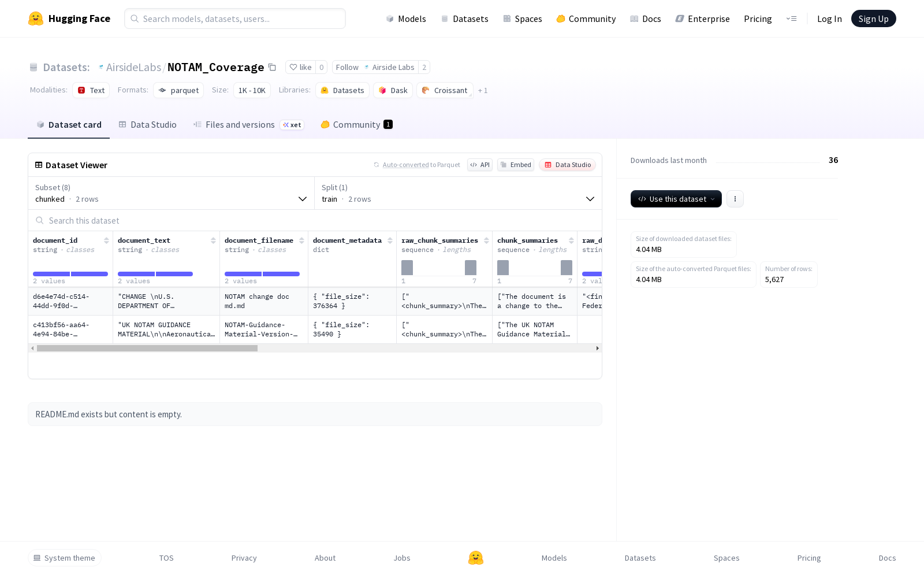Open the three-dot dataset options menu
Screen dimensions: 924x578
click(x=735, y=199)
